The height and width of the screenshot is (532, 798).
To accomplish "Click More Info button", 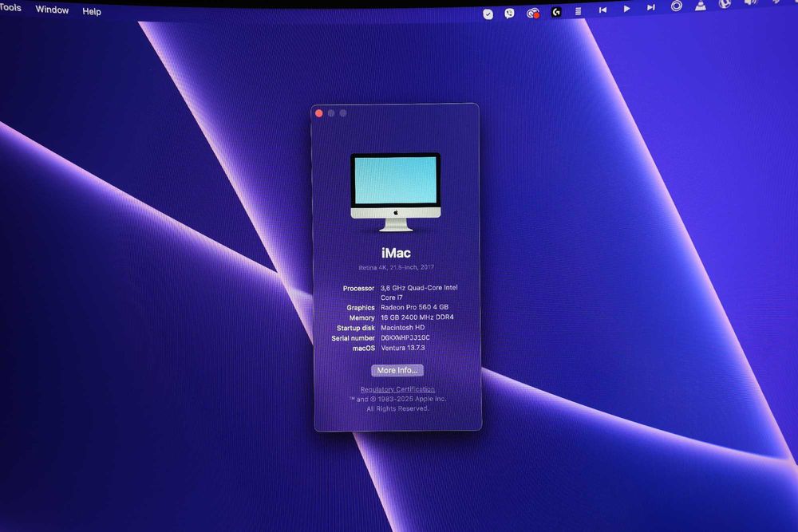I will [397, 370].
